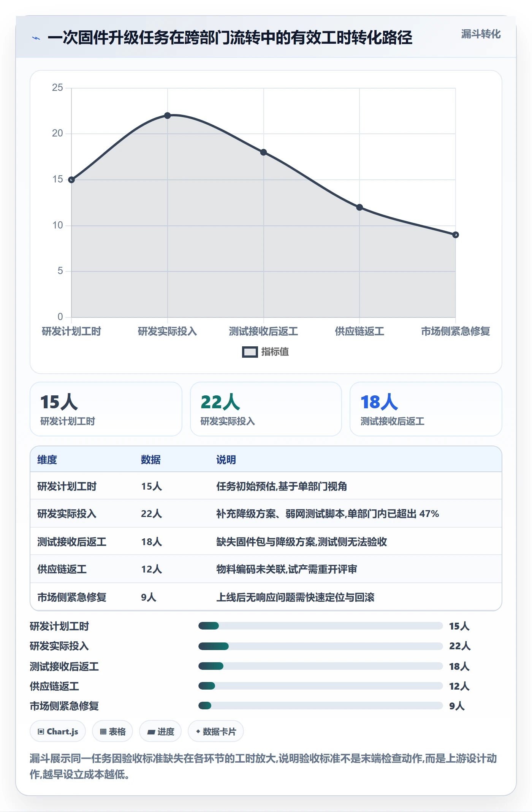Click the x-axis label 研发计划工时
The image size is (532, 812).
tap(71, 331)
